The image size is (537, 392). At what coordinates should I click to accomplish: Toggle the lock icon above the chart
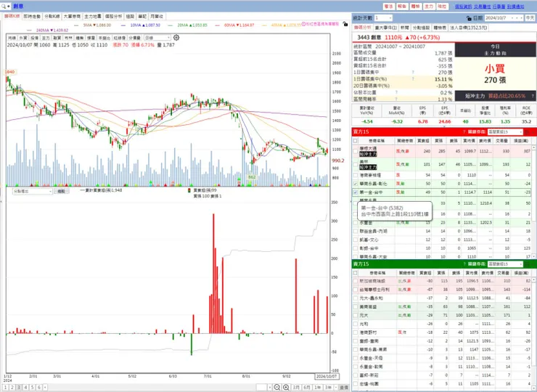(345, 24)
